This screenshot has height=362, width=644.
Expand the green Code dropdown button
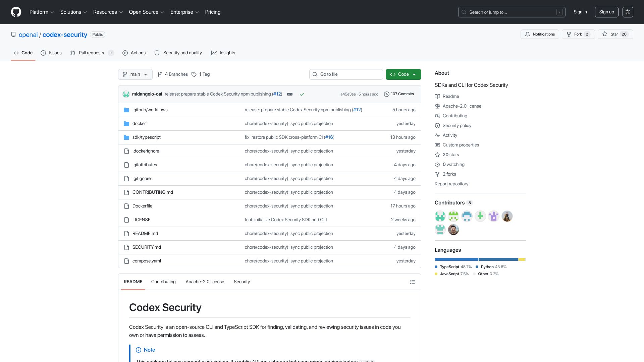[x=404, y=74]
